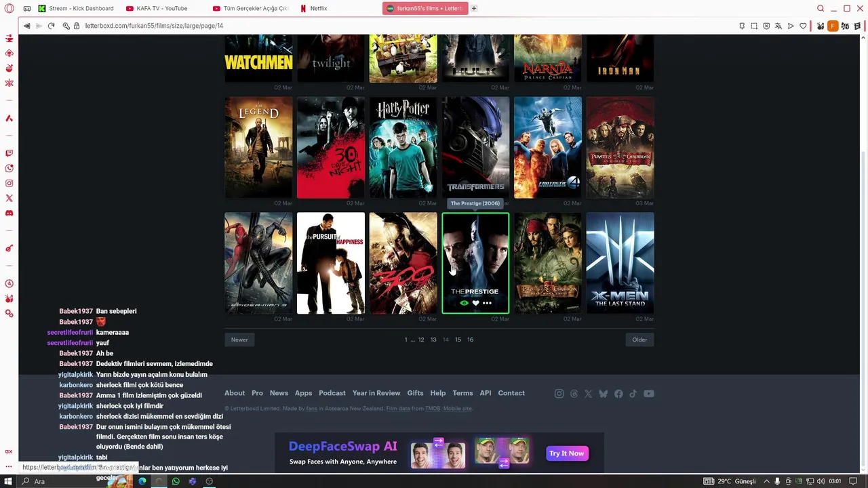Open Letterboxd X footer icon
Image resolution: width=868 pixels, height=488 pixels.
(x=588, y=394)
